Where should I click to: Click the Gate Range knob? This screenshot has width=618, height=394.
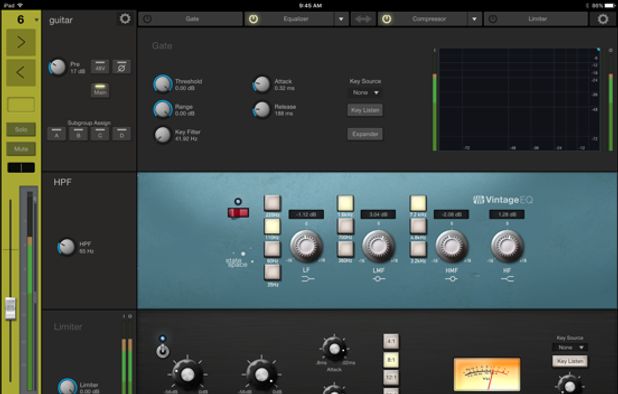[163, 110]
